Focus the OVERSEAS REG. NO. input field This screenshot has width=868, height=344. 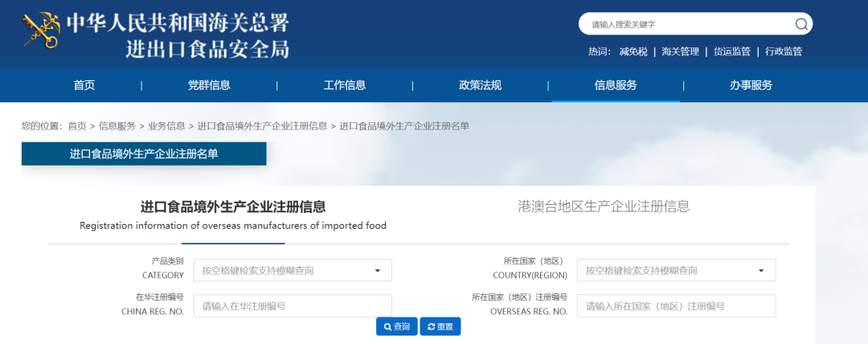(677, 305)
